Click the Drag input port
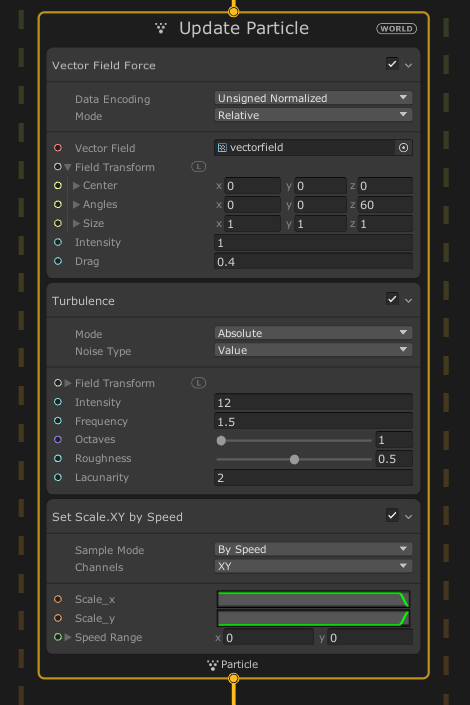Image resolution: width=470 pixels, height=705 pixels. [x=58, y=261]
